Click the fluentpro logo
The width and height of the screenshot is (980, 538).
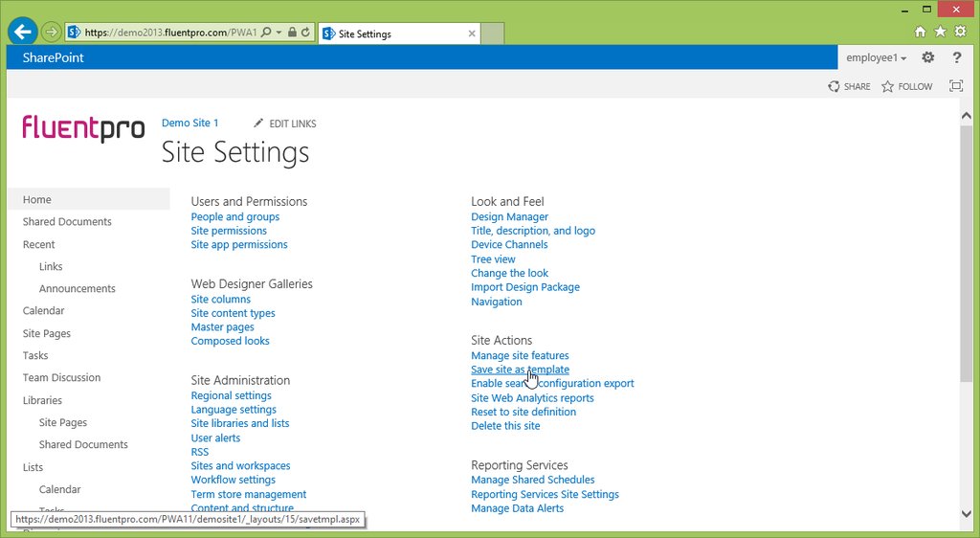point(83,128)
